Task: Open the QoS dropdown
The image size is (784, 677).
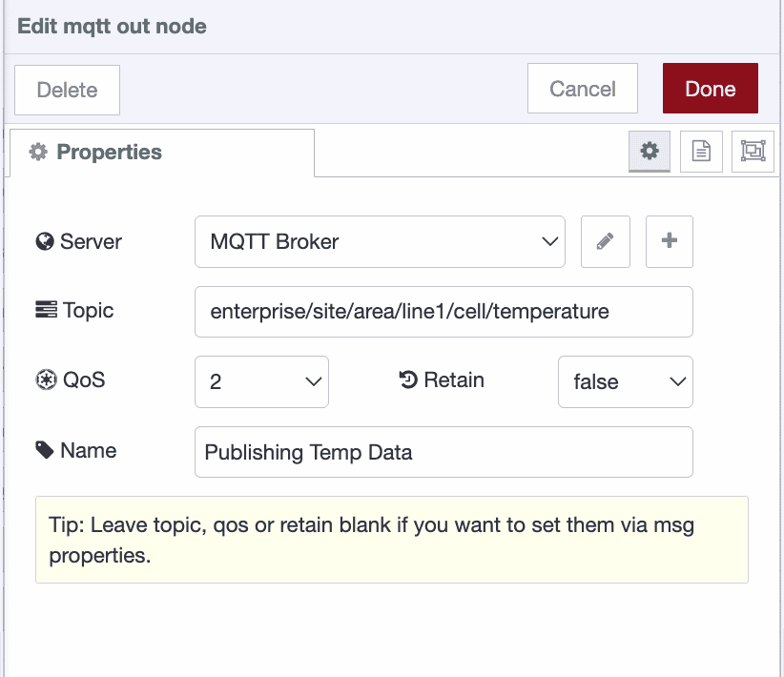Action: point(261,381)
